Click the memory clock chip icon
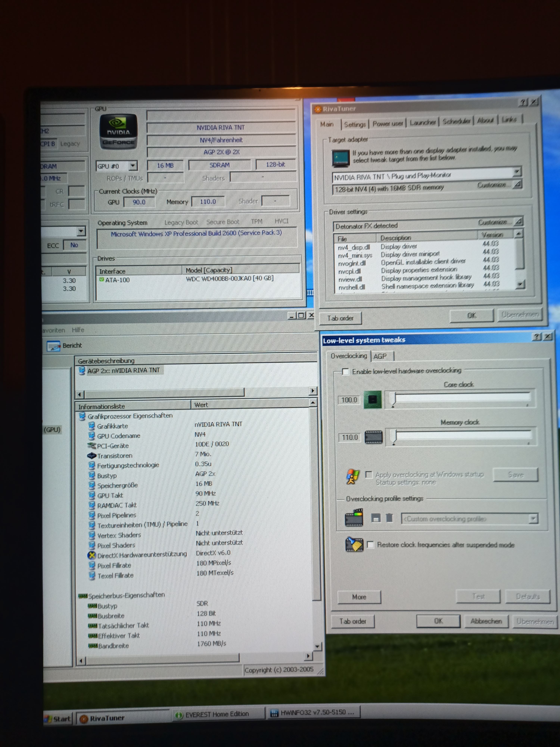 [374, 437]
